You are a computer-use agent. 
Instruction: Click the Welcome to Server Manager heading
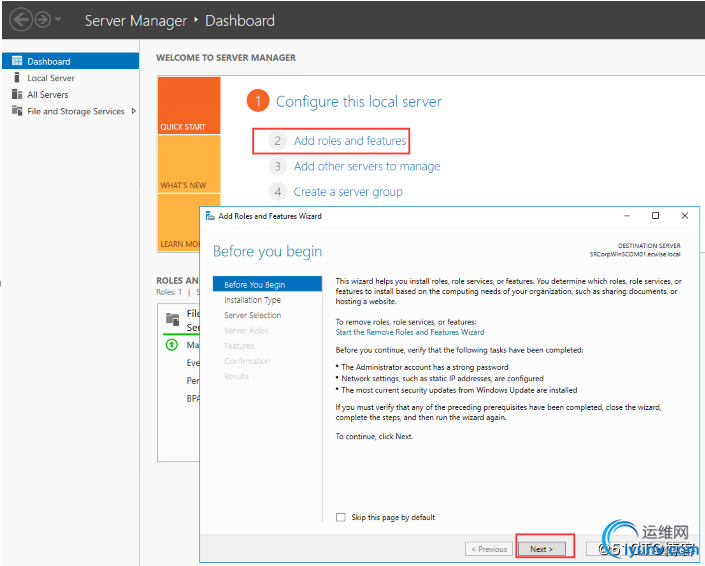click(x=226, y=58)
